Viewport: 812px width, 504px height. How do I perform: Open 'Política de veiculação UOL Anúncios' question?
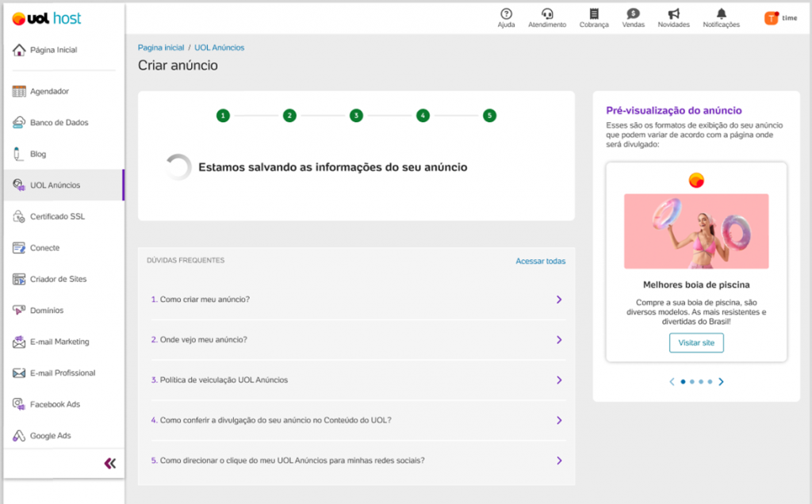click(224, 380)
